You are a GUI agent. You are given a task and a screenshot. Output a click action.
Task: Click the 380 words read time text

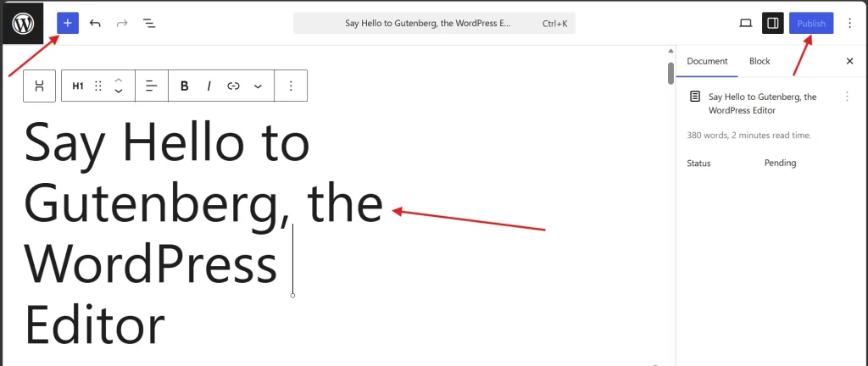click(749, 135)
